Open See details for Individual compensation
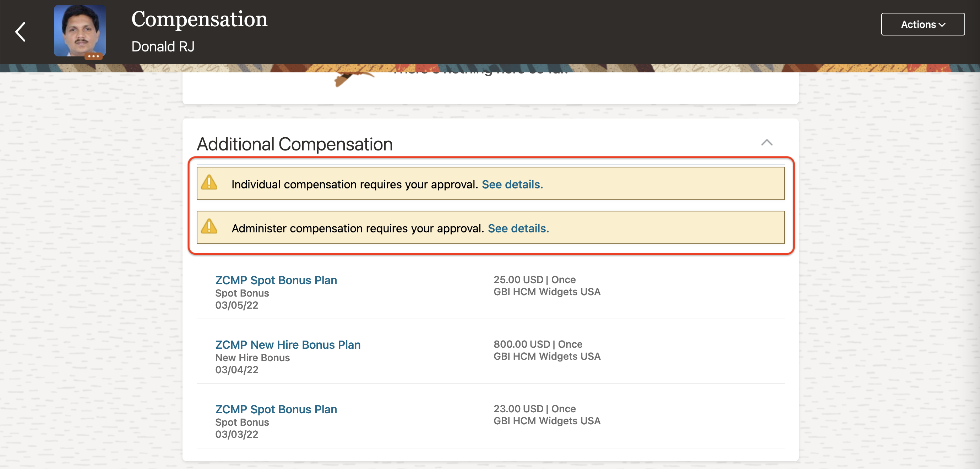 [x=512, y=184]
